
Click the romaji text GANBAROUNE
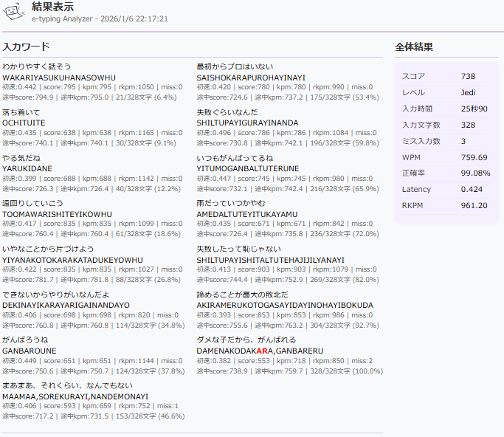[x=28, y=351]
